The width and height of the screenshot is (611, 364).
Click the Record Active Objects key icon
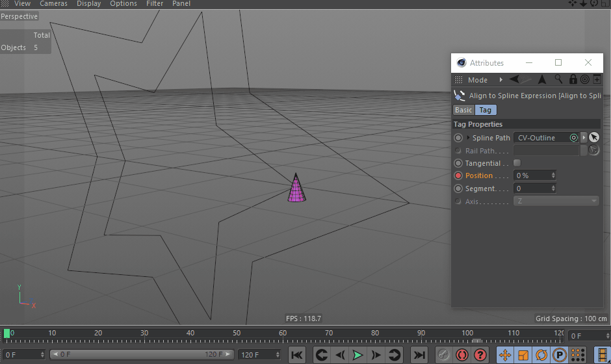click(443, 355)
